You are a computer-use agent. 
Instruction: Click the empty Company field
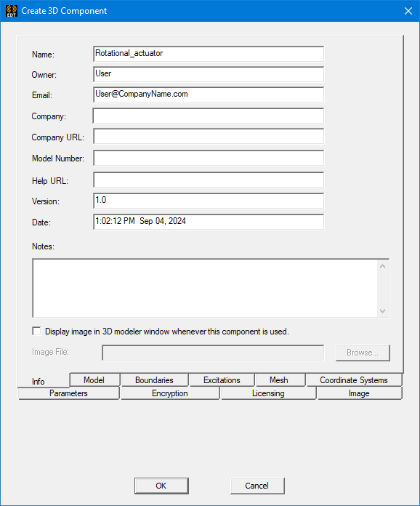pos(209,116)
